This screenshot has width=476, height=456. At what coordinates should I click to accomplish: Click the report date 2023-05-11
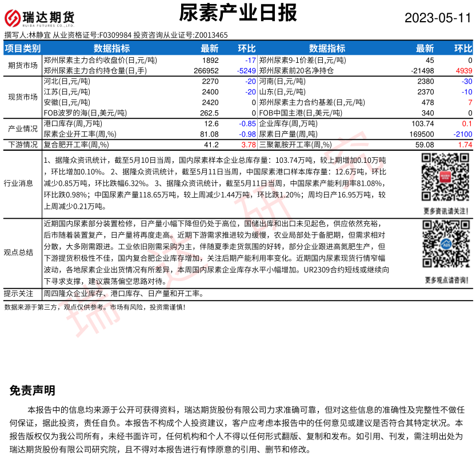[x=437, y=18]
